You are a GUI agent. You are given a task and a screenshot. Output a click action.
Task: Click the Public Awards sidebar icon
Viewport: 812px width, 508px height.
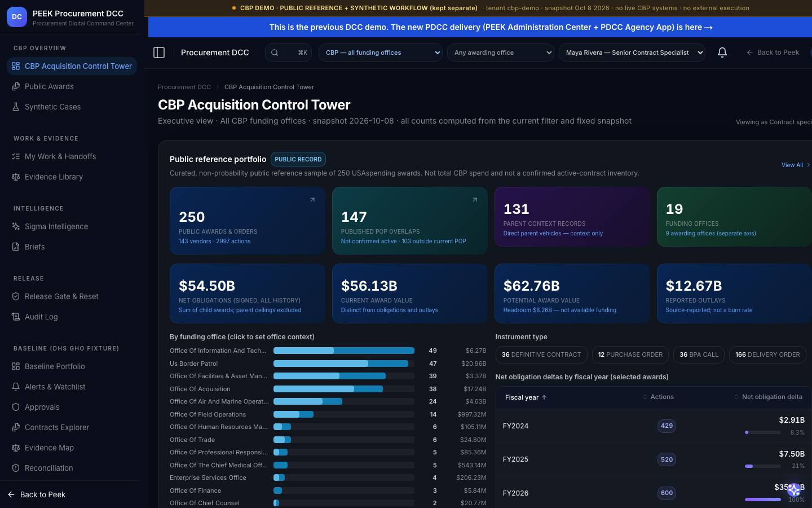click(x=16, y=86)
